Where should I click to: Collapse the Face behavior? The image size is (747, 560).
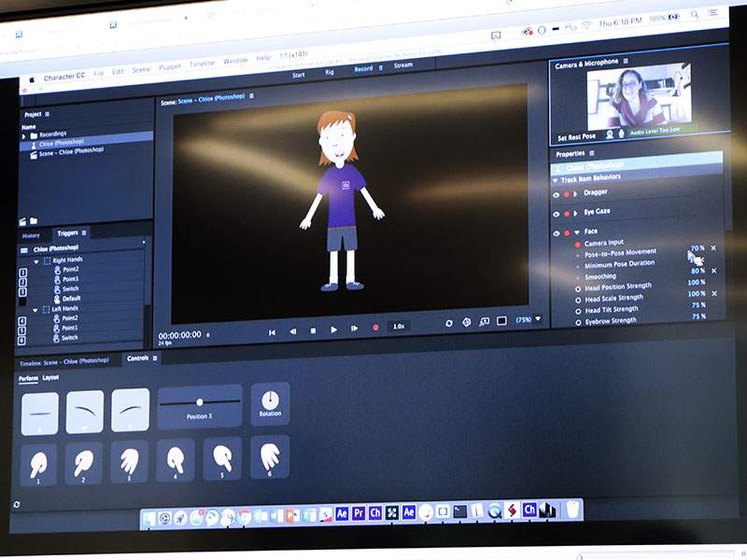577,232
